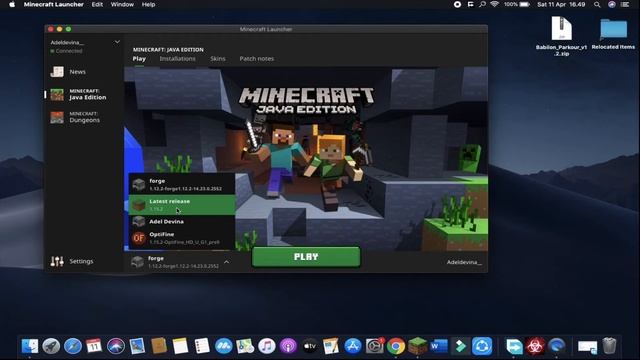Open Podcasts from the dock
The image size is (640, 360).
coord(288,346)
